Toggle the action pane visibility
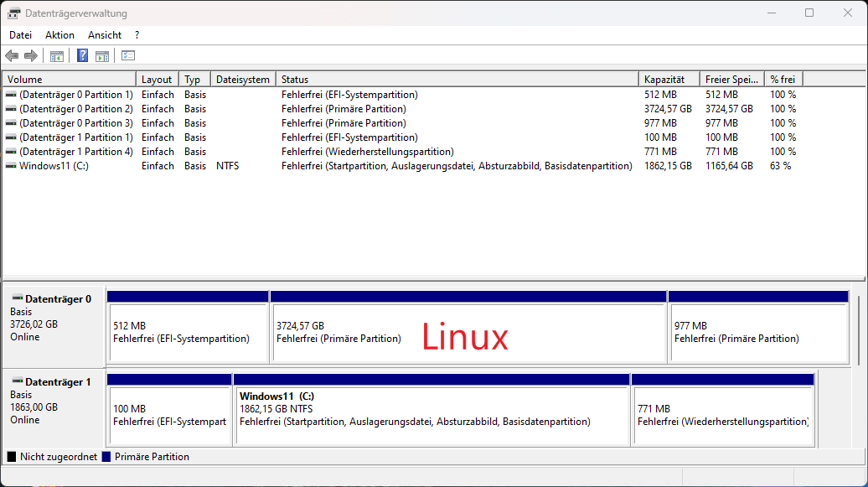Screen dimensions: 868x487 click(x=101, y=55)
